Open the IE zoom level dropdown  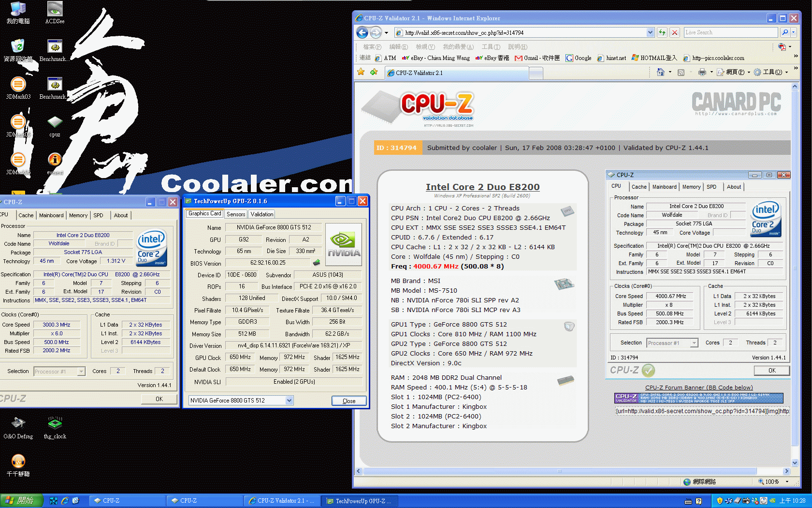pos(787,482)
